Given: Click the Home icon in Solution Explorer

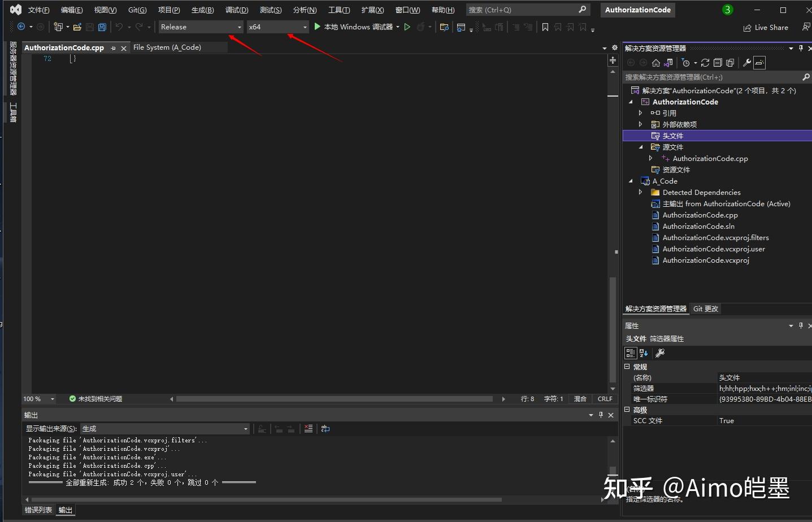Looking at the screenshot, I should (656, 63).
